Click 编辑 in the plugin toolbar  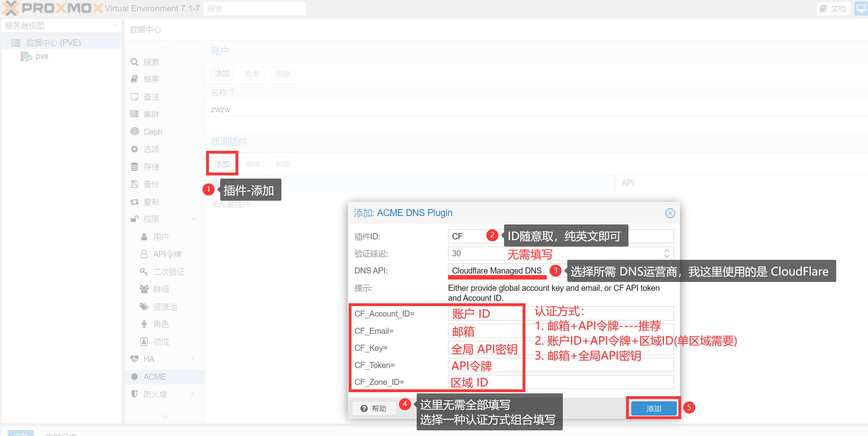252,164
